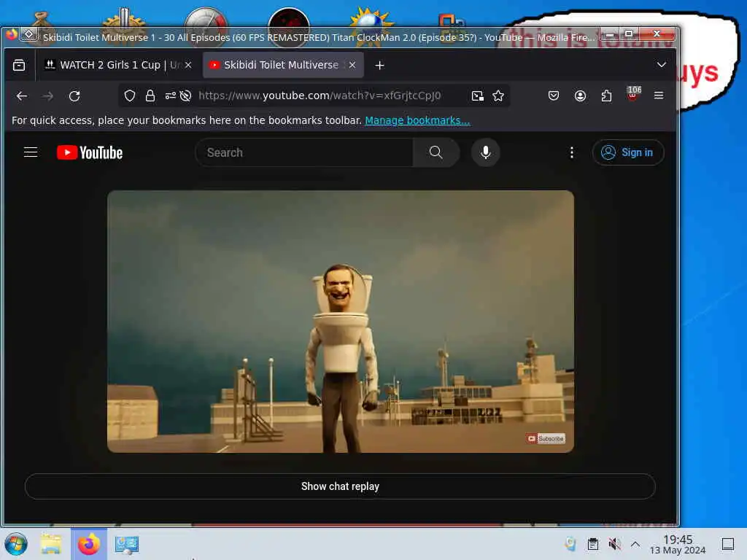747x560 pixels.
Task: Close the Skibidi Toilet Multiverse tab
Action: pyautogui.click(x=352, y=65)
